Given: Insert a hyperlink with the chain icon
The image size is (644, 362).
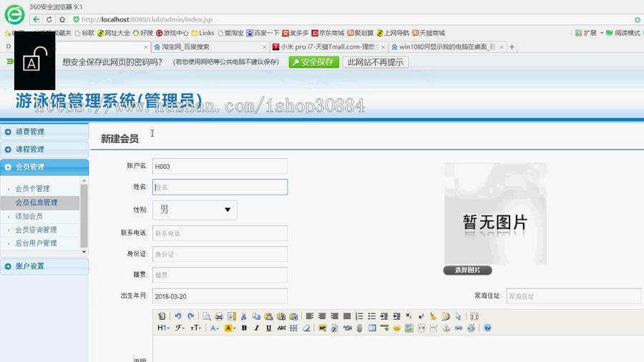Looking at the screenshot, I should pyautogui.click(x=459, y=328).
